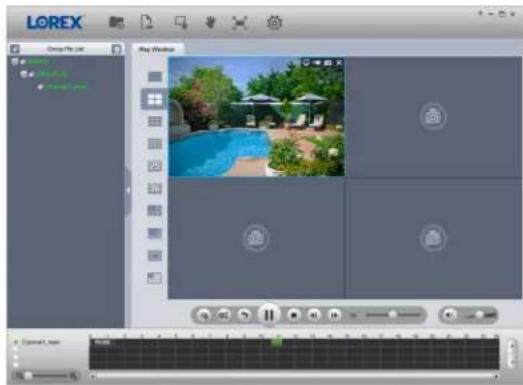Click the reverse playback arrow button

(x=244, y=315)
